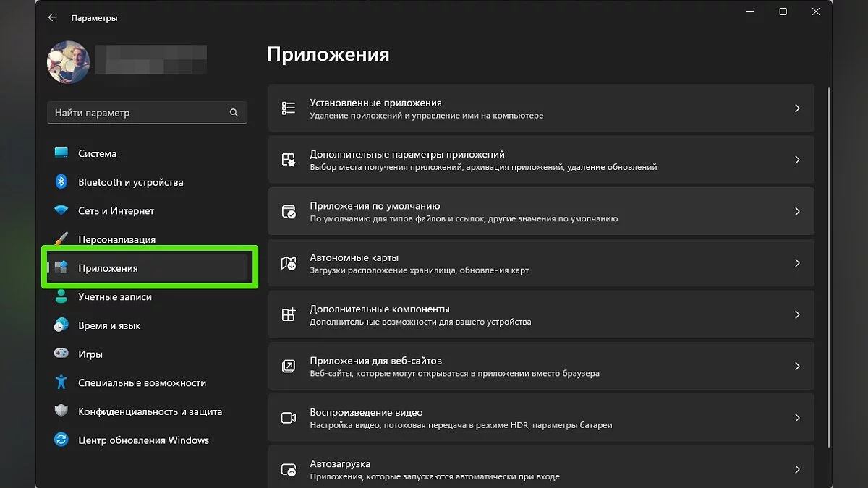Click the icon beside Дополнительные параметры приложений
868x488 pixels.
[289, 160]
